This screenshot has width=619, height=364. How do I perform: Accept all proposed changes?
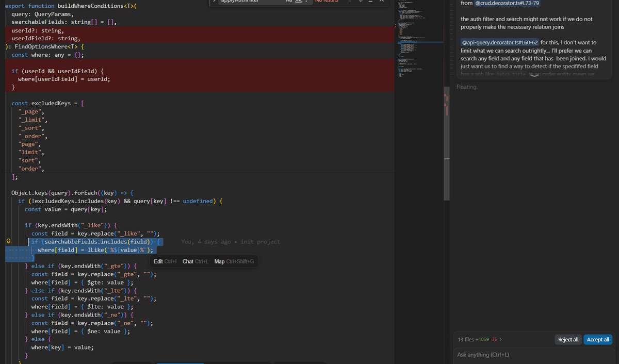point(598,340)
